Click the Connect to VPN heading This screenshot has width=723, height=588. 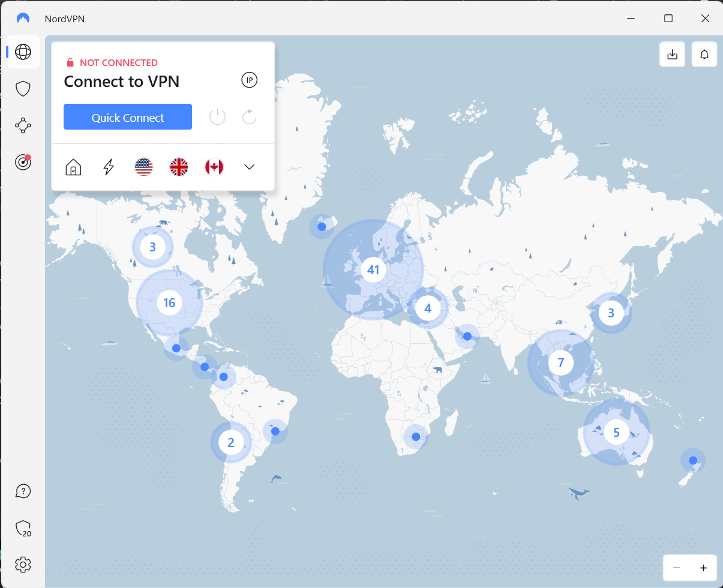(x=122, y=81)
